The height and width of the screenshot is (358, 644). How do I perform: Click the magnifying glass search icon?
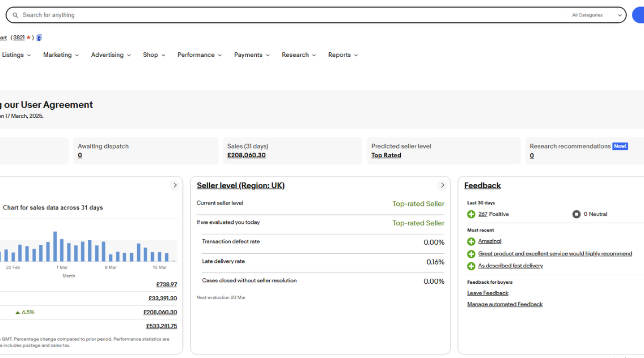click(x=15, y=15)
